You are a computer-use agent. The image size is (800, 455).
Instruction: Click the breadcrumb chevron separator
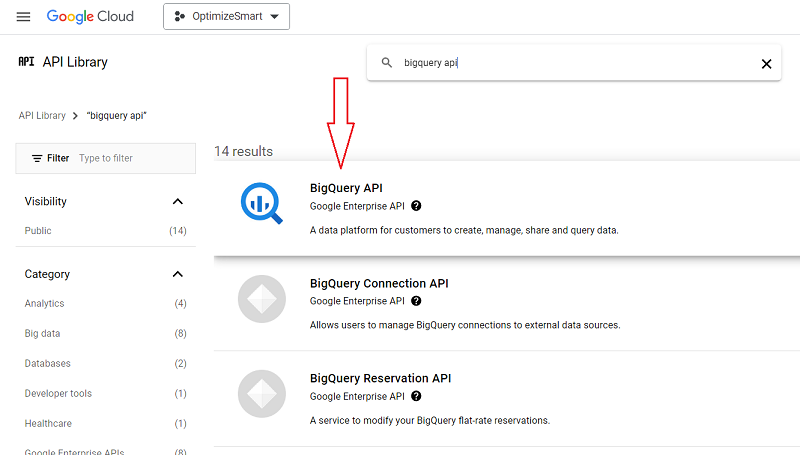75,116
